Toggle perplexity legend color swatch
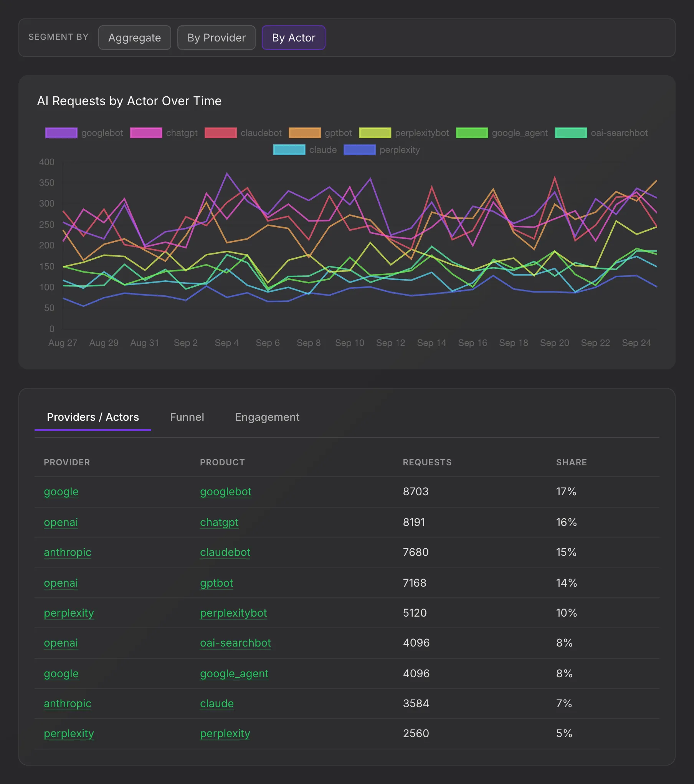 [x=360, y=150]
